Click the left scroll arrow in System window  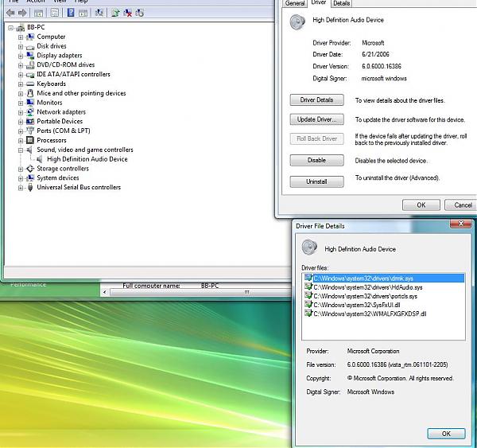[105, 292]
